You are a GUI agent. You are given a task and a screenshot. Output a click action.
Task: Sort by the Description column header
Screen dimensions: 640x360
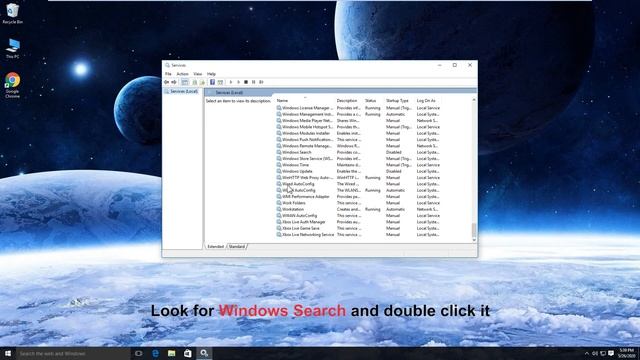[x=349, y=100]
